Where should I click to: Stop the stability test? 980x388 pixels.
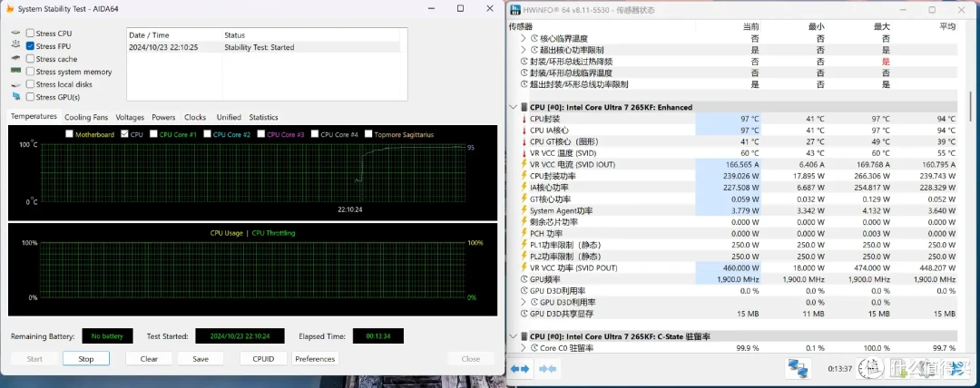(x=86, y=359)
